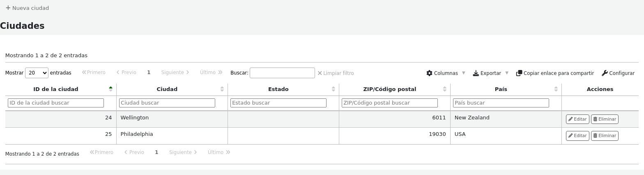644x175 pixels.
Task: Sort table by ID de la ciudad
Action: coord(56,89)
